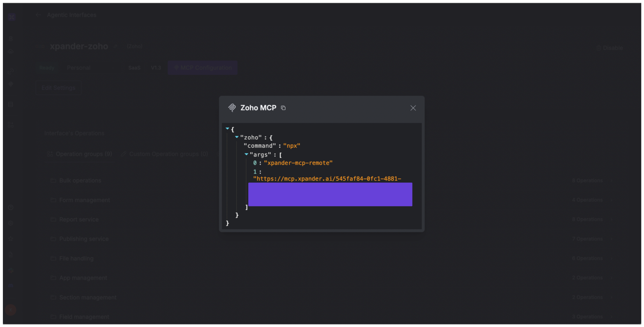The width and height of the screenshot is (644, 327).
Task: Switch to Custom Operation groups (0) tab
Action: click(x=164, y=154)
